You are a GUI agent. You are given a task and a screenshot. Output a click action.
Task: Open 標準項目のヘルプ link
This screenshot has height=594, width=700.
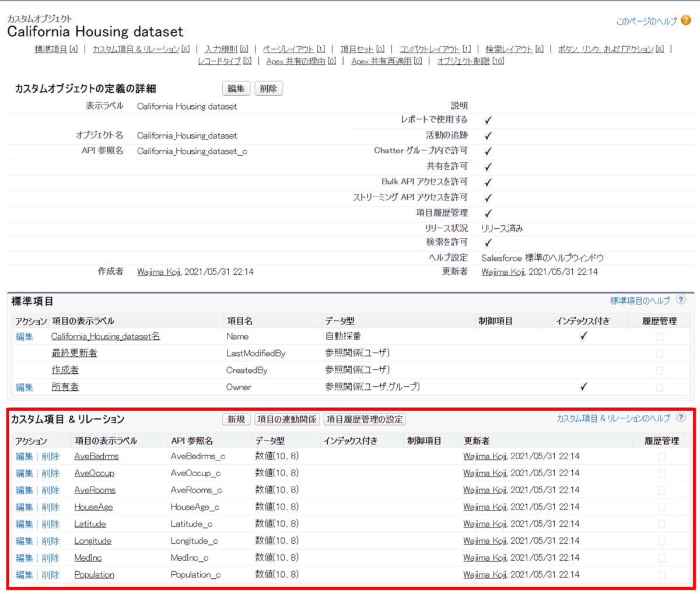pyautogui.click(x=640, y=301)
